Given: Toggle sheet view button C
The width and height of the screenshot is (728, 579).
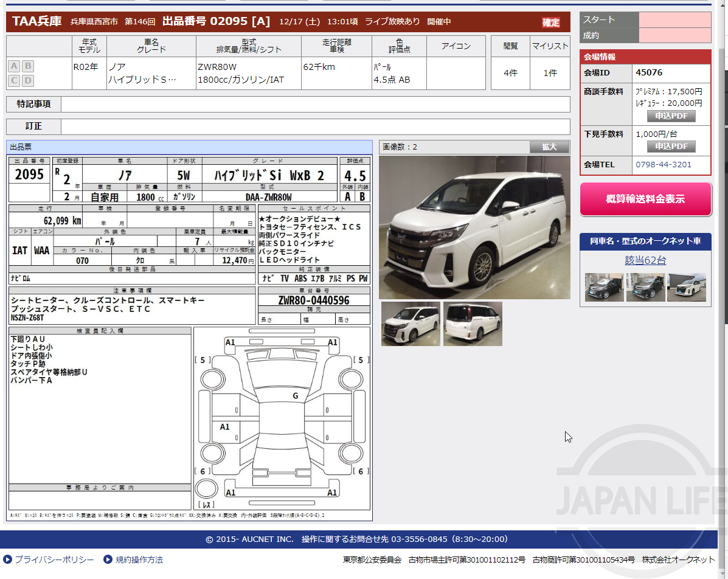Looking at the screenshot, I should [x=13, y=80].
